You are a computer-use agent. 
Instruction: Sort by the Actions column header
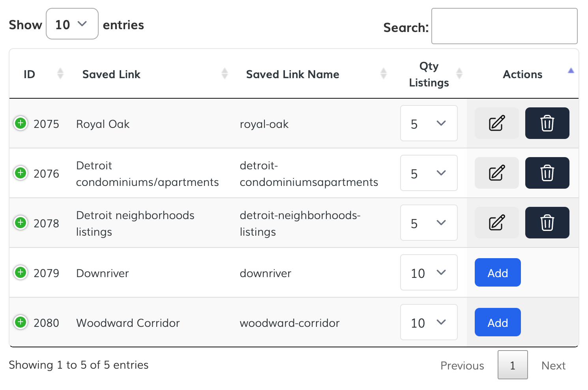pos(522,74)
